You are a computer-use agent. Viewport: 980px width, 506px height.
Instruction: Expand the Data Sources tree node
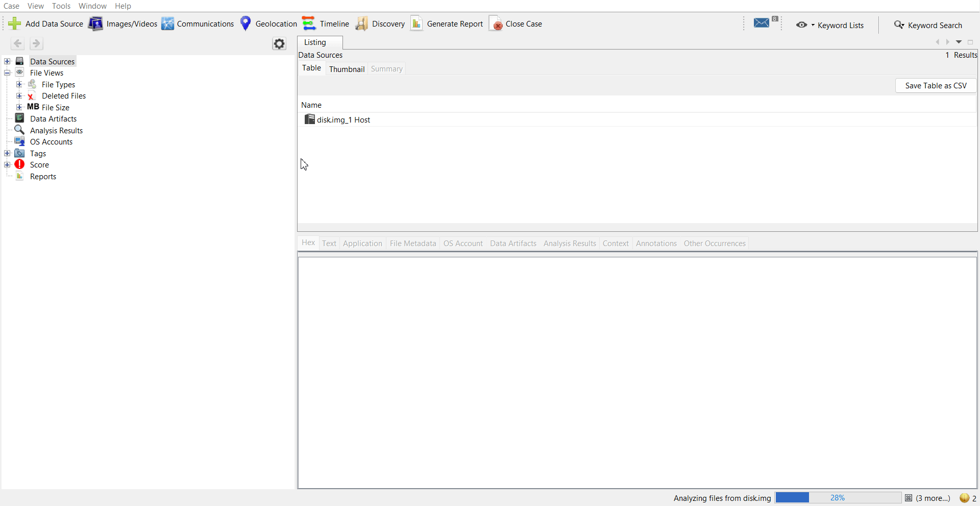[x=7, y=61]
